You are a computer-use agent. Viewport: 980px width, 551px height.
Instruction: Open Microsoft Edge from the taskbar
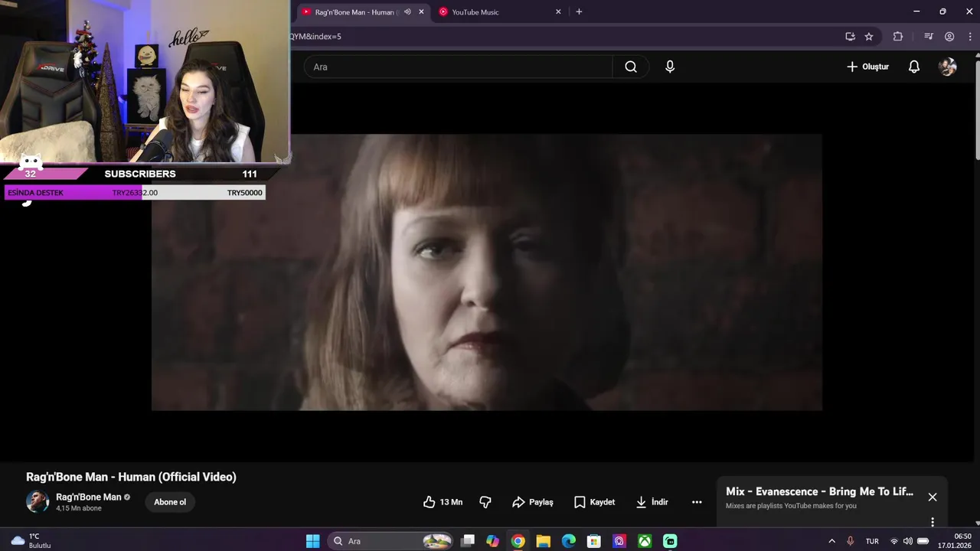pos(569,541)
